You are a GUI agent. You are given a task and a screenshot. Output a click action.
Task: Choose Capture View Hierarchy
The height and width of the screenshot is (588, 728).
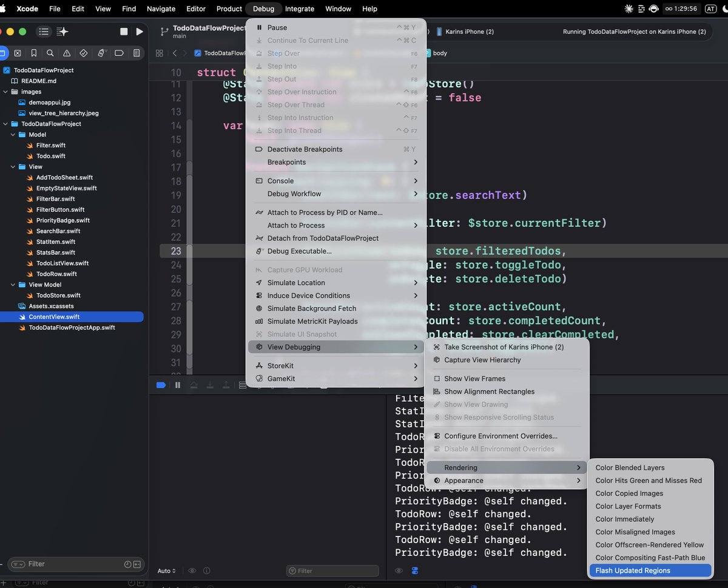click(x=507, y=360)
